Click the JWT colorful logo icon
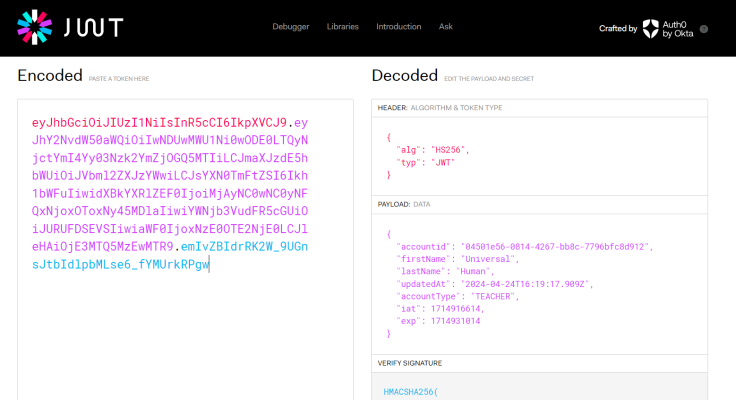Screen dimensions: 736x400 click(x=35, y=27)
